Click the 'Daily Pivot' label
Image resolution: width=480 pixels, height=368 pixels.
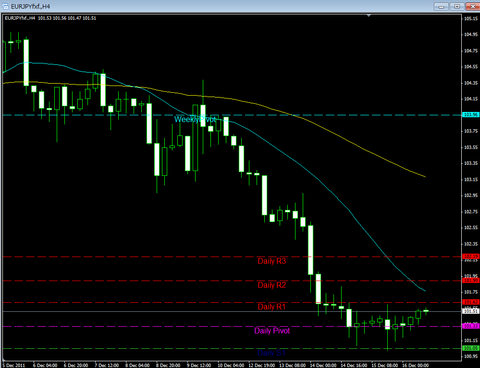(x=272, y=331)
